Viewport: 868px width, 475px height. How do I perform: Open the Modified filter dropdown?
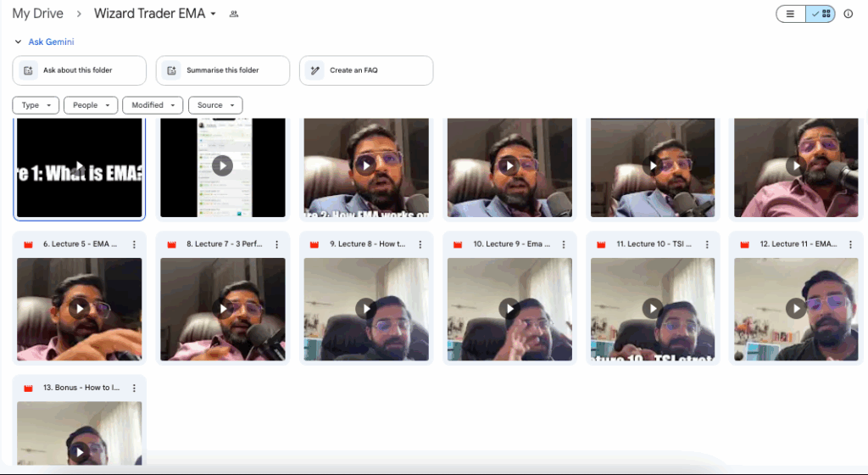tap(153, 105)
